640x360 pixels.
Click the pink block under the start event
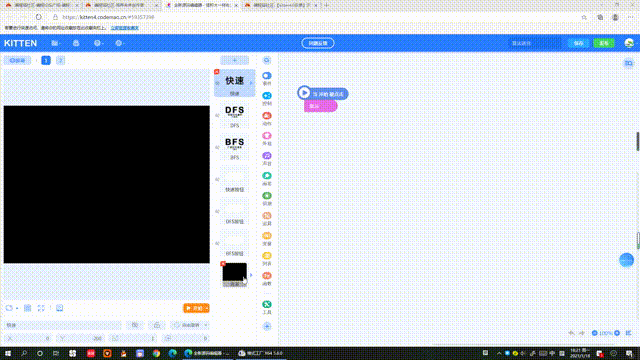(x=321, y=106)
